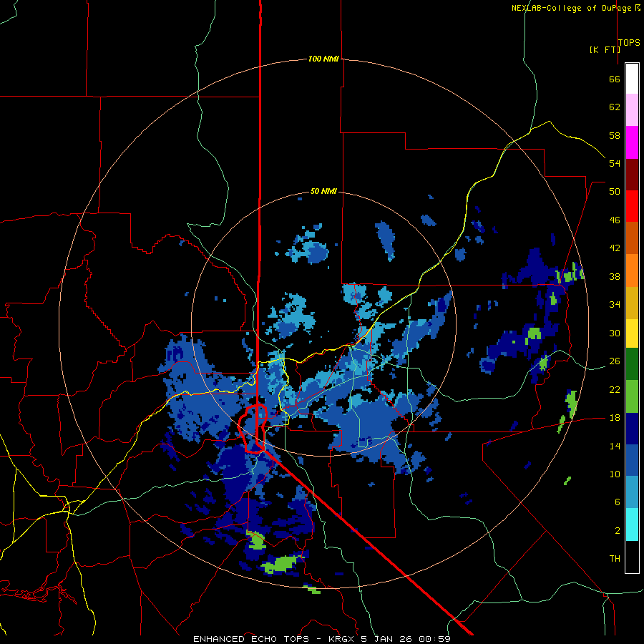Click the 22 legend value

point(615,389)
